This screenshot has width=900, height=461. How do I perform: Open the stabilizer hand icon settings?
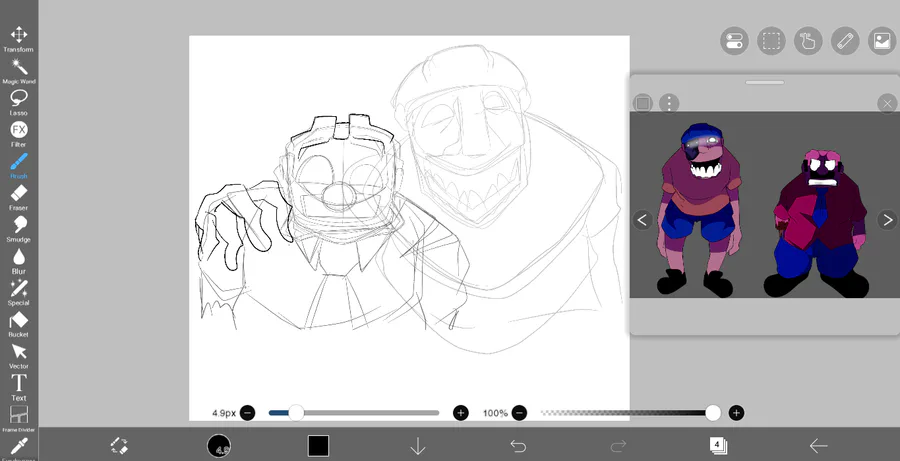click(808, 41)
